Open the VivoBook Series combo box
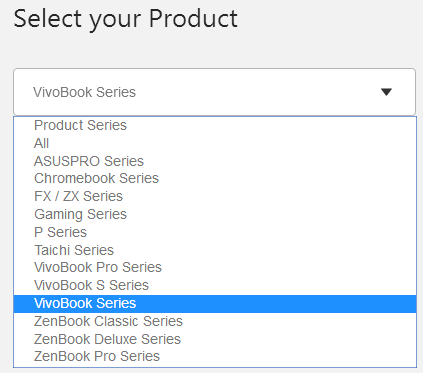Viewport: 423px width, 373px height. [x=214, y=92]
